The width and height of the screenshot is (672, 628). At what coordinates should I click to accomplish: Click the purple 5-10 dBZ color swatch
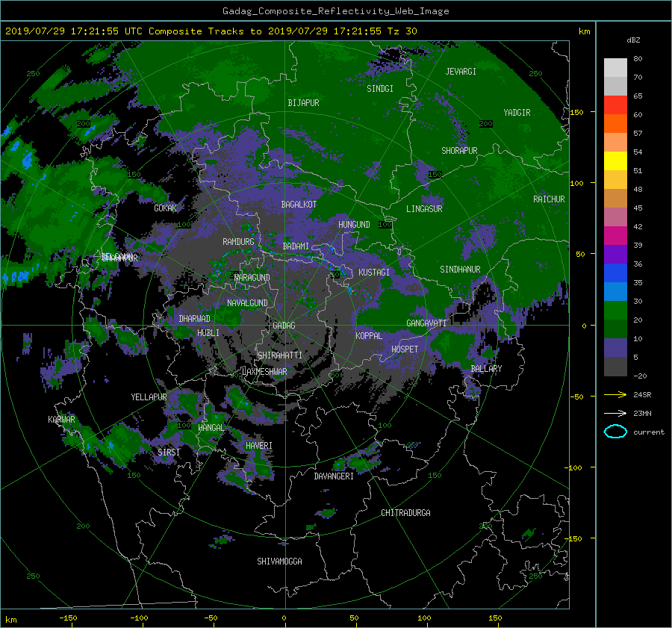[x=615, y=347]
